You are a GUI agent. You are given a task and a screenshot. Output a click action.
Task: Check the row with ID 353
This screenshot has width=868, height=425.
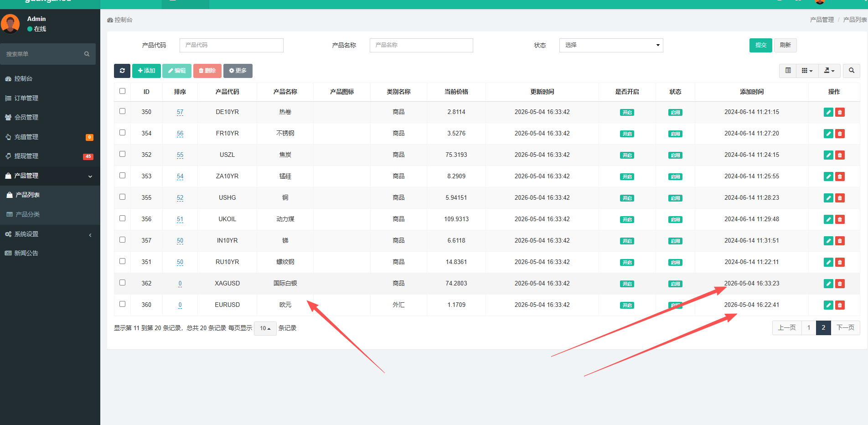(122, 176)
